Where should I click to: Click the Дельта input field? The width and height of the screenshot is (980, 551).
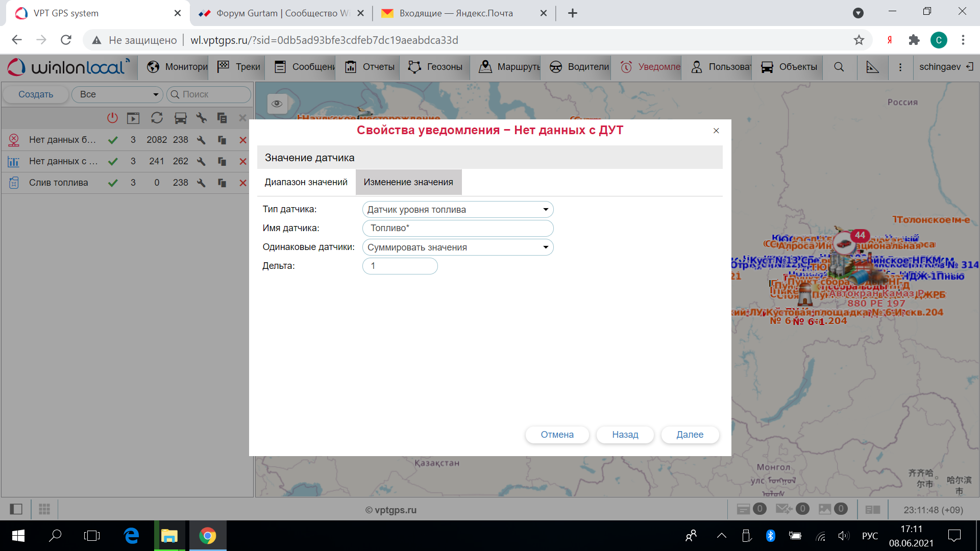[x=400, y=266]
